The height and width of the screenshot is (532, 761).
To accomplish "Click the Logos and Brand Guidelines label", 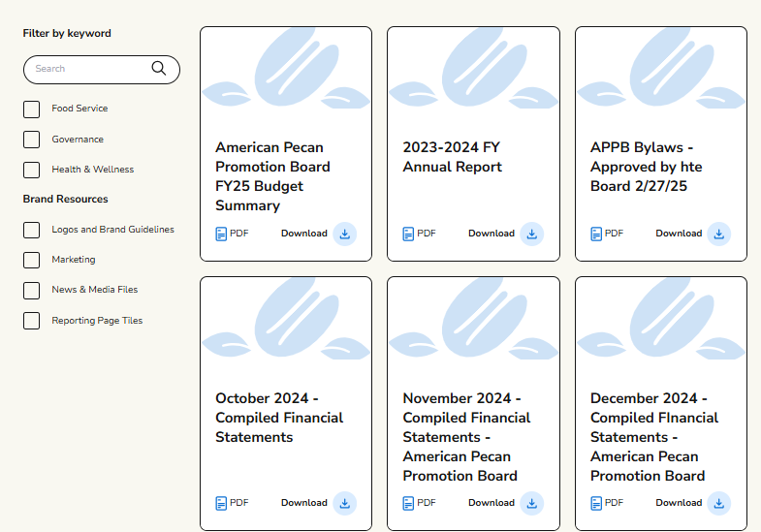I will pyautogui.click(x=112, y=230).
